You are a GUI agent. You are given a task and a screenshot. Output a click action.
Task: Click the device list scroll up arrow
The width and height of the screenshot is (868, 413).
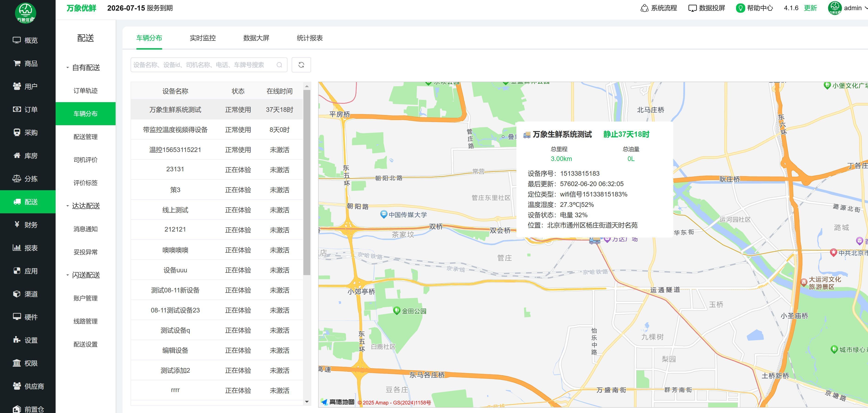click(x=307, y=86)
